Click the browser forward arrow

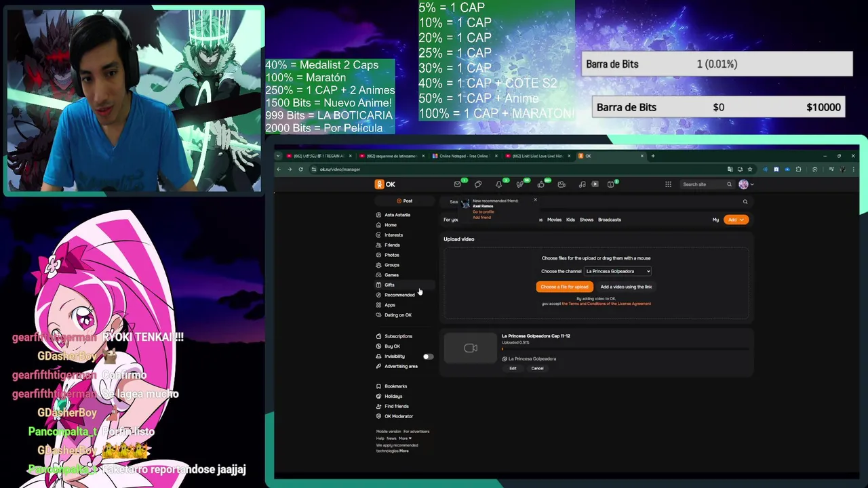290,169
